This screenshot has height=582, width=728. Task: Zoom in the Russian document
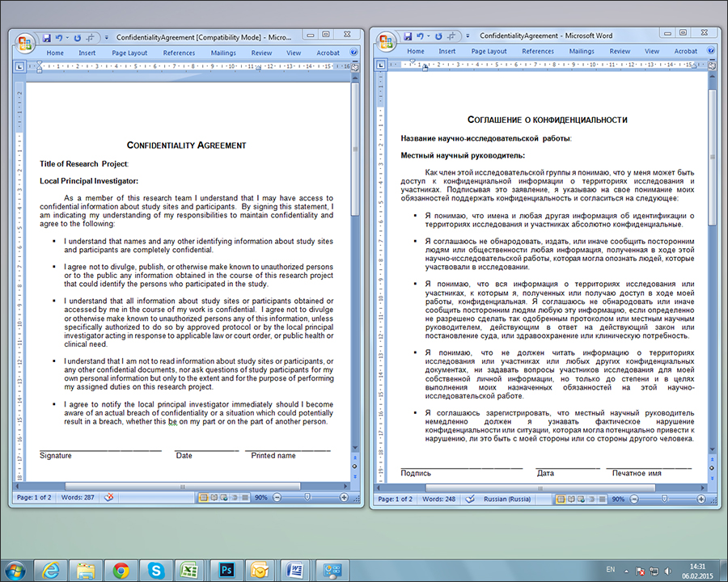tap(701, 500)
